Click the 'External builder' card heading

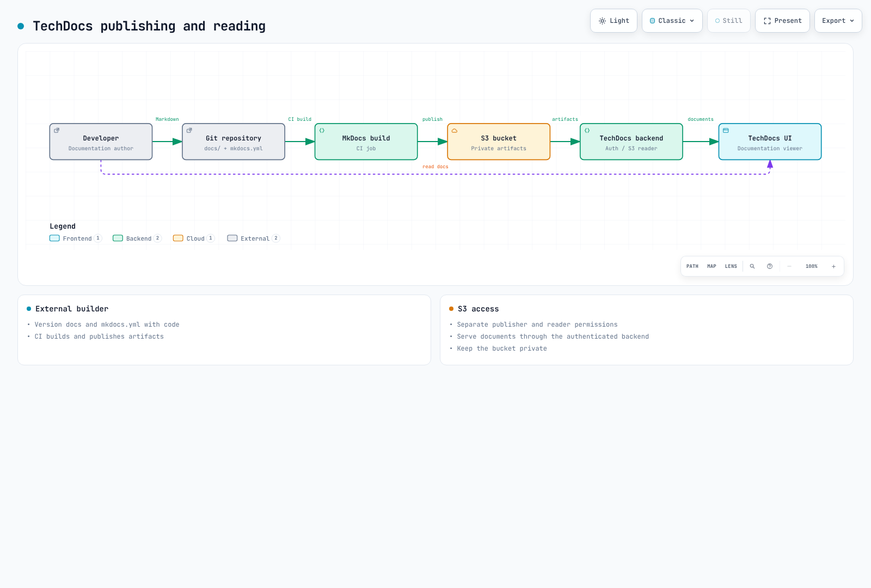(x=72, y=309)
